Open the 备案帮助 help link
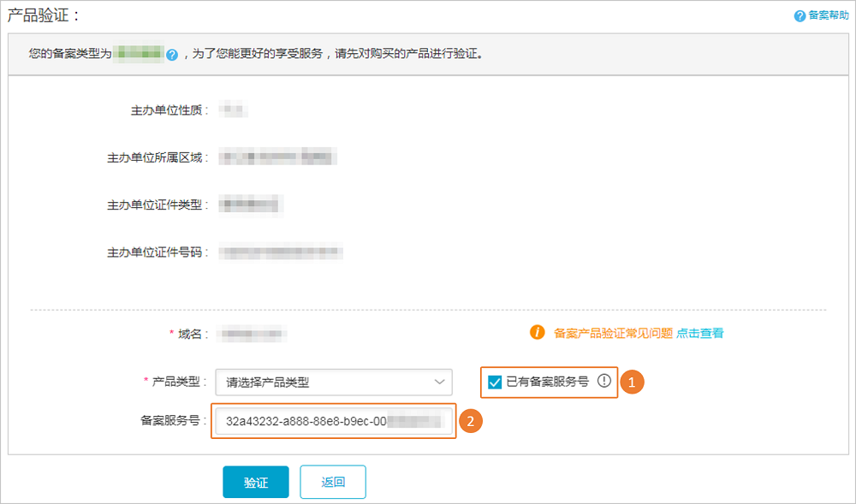The image size is (856, 504). coord(829,15)
